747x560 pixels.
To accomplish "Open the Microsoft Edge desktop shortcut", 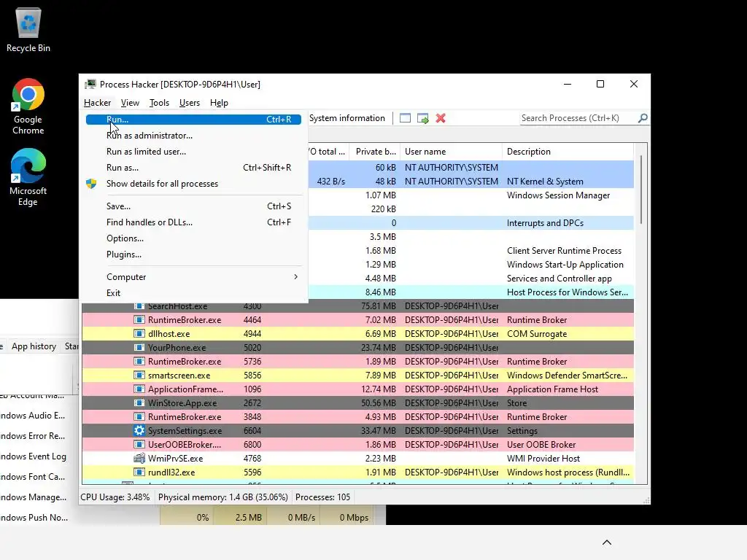I will tap(28, 177).
